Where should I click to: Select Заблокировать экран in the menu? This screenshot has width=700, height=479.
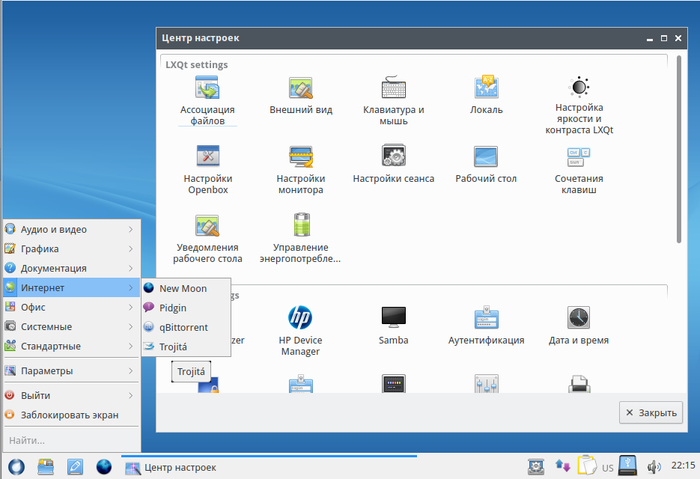click(x=70, y=415)
